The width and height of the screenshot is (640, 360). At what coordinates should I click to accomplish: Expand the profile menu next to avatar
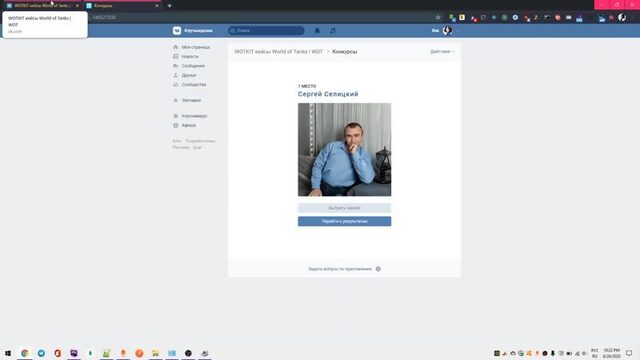point(457,31)
